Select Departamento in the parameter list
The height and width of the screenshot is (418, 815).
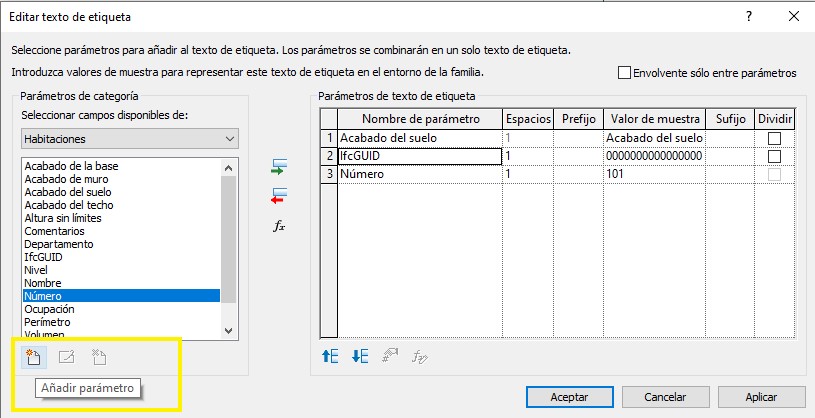click(x=59, y=244)
